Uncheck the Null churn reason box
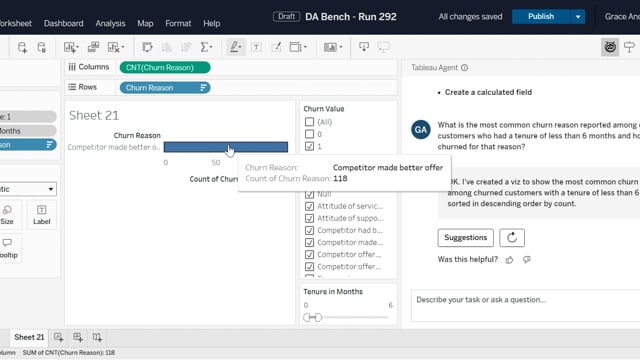This screenshot has width=640, height=360. pyautogui.click(x=309, y=194)
